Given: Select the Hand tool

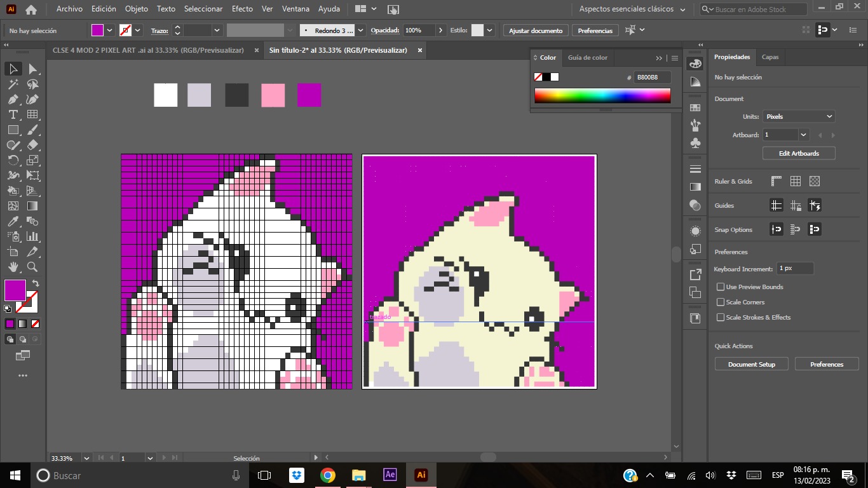Looking at the screenshot, I should tap(13, 267).
